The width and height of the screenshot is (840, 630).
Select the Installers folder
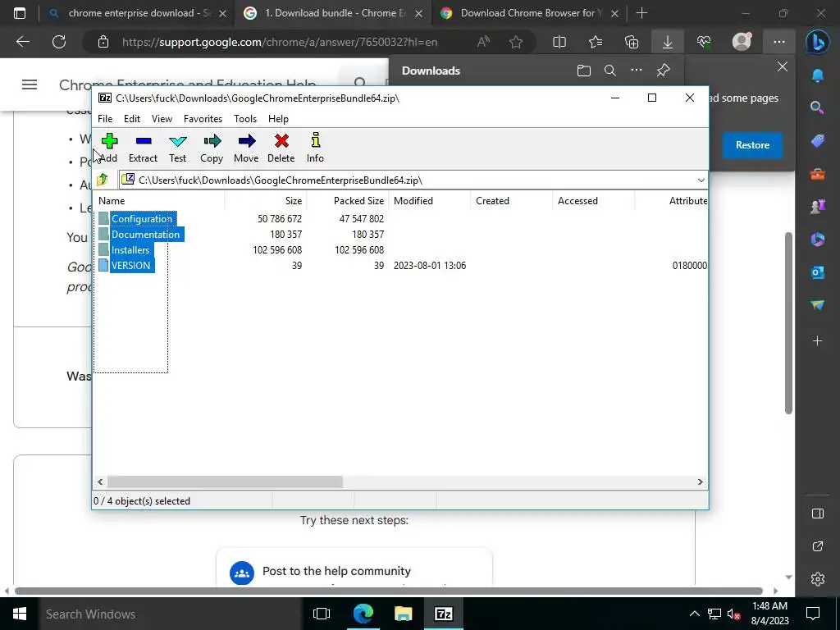130,249
